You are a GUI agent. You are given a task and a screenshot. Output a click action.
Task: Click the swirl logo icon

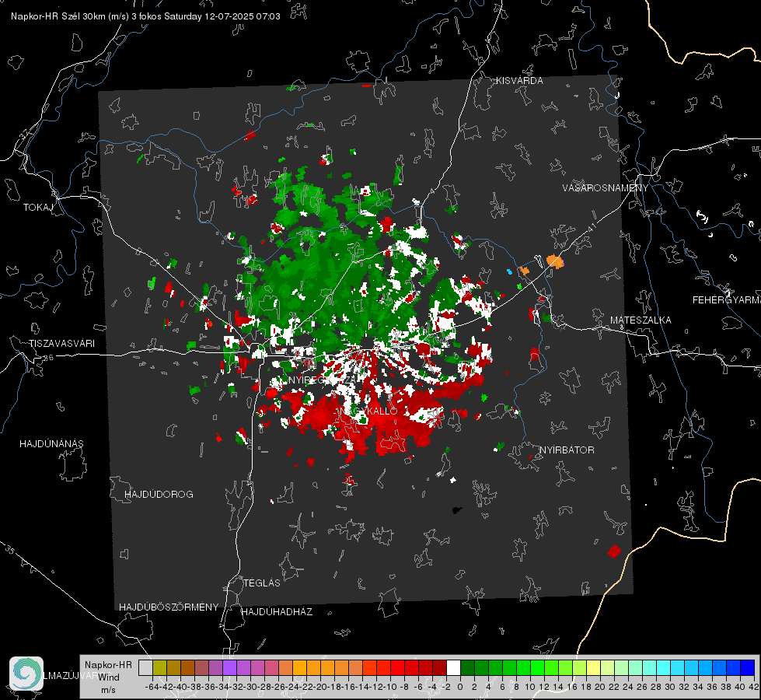pyautogui.click(x=26, y=674)
